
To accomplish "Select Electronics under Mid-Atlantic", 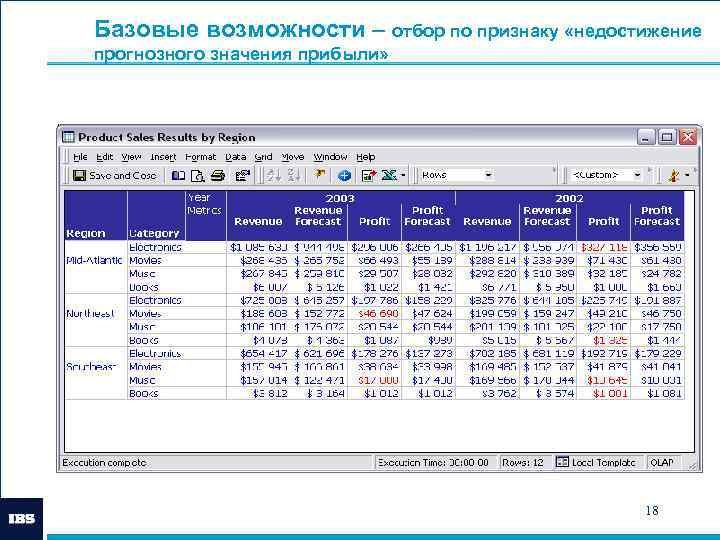I will [155, 247].
